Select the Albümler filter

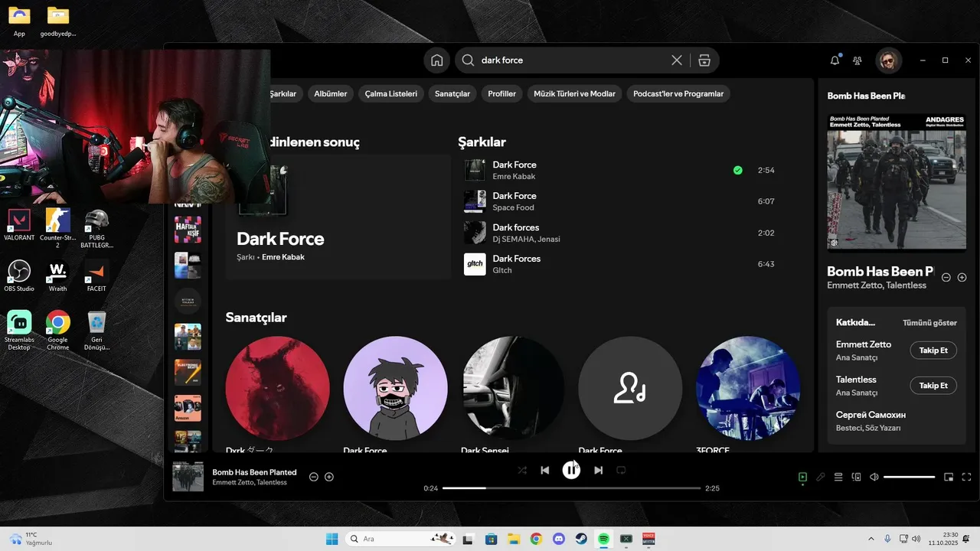pyautogui.click(x=331, y=94)
